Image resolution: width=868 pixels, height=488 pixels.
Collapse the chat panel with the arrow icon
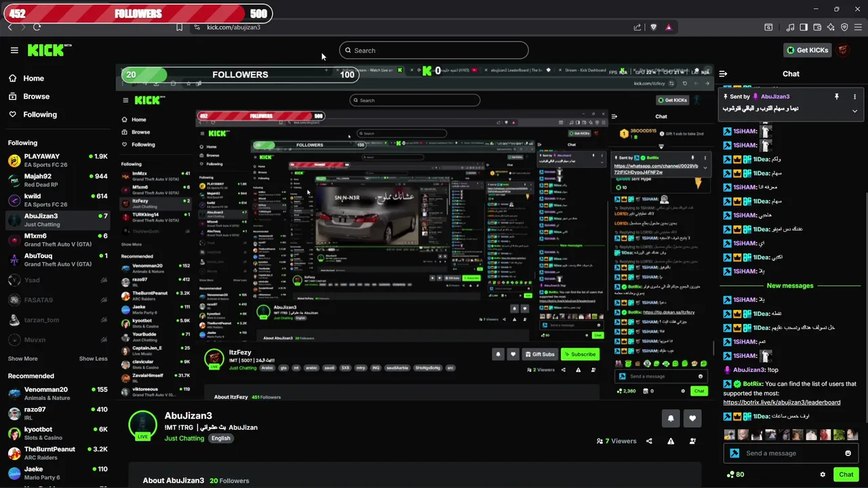point(723,74)
